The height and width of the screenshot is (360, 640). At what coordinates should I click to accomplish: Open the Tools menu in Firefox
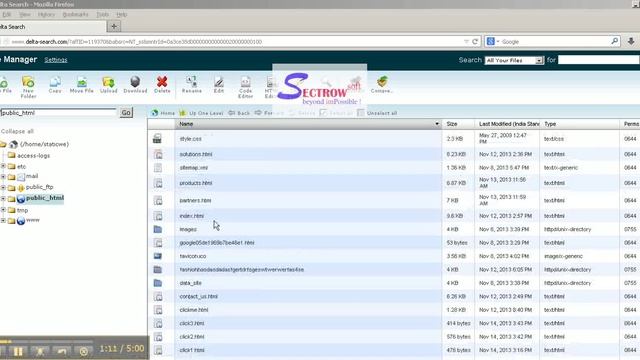(x=102, y=15)
